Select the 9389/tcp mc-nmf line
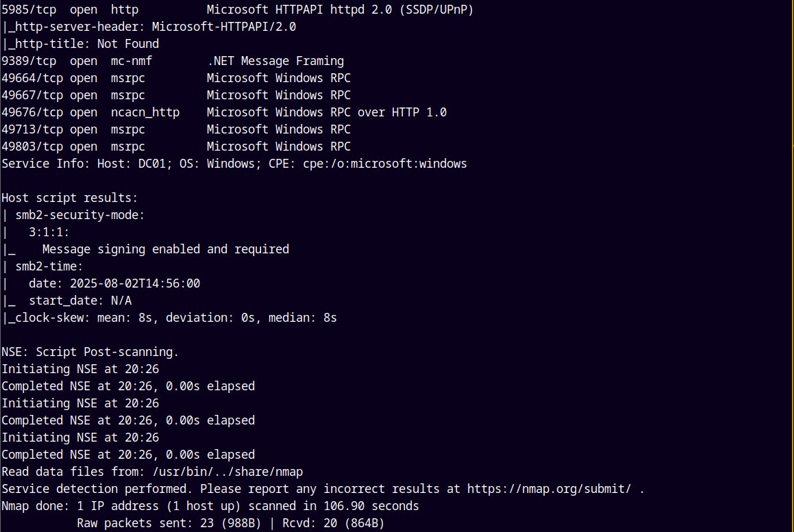This screenshot has width=794, height=532. coord(173,61)
